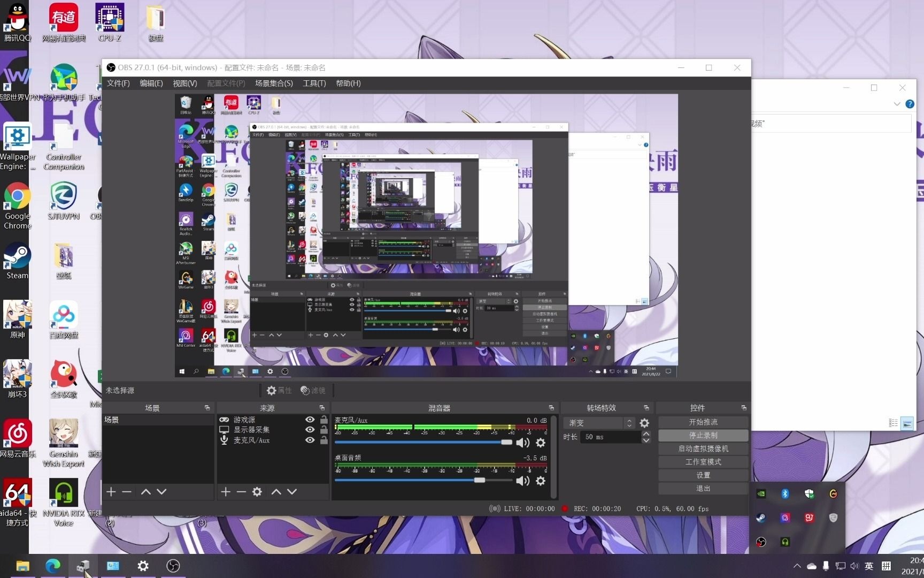Pop out the 混音器 dock panel
The width and height of the screenshot is (924, 578).
pos(551,408)
